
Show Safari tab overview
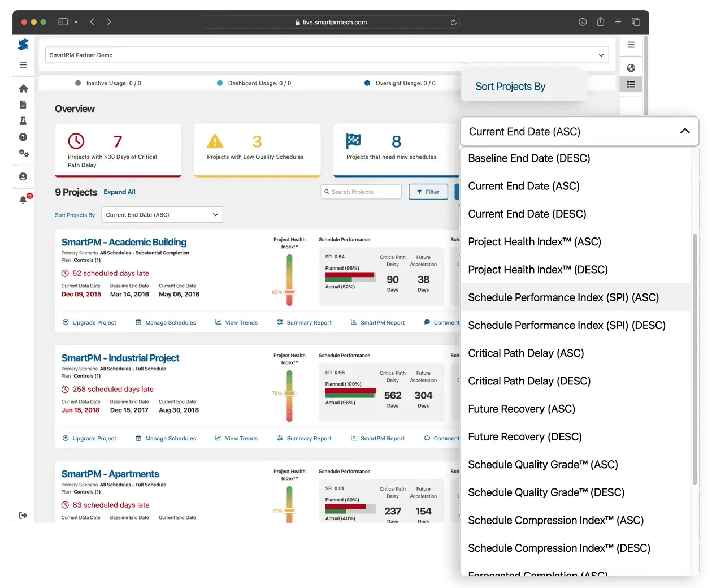(x=636, y=22)
